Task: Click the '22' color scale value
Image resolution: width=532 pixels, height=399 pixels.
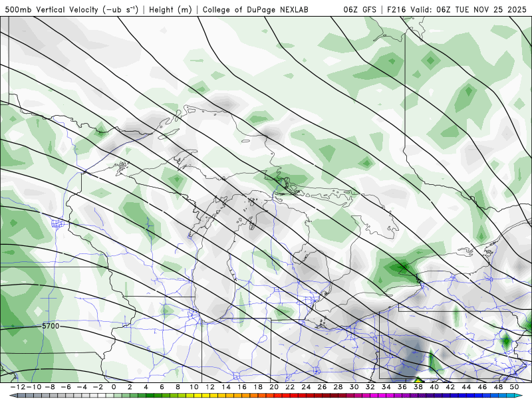Action: [290, 387]
